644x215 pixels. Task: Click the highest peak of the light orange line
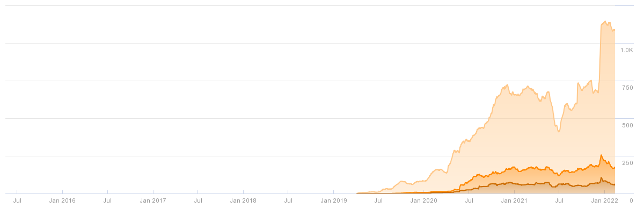coord(605,21)
